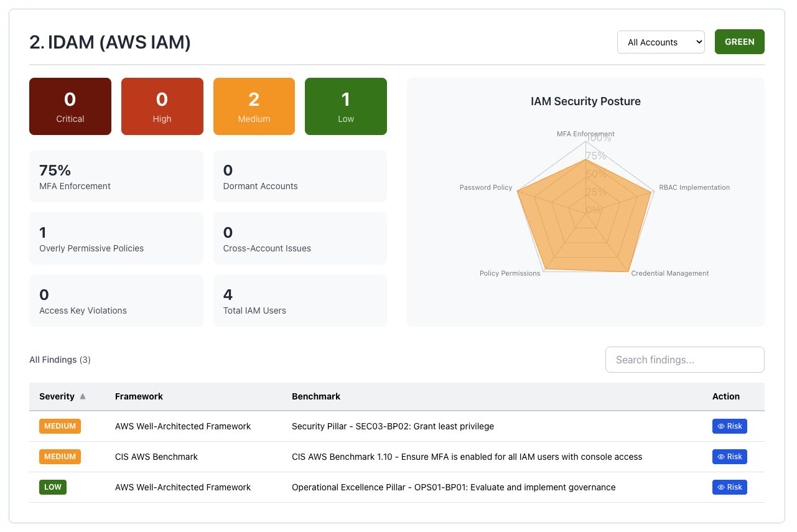
Task: Click the Access Key Violations card
Action: 116,301
